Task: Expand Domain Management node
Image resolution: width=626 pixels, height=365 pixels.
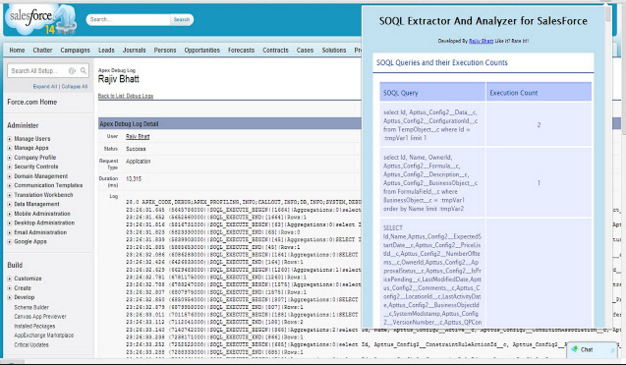Action: (x=10, y=176)
